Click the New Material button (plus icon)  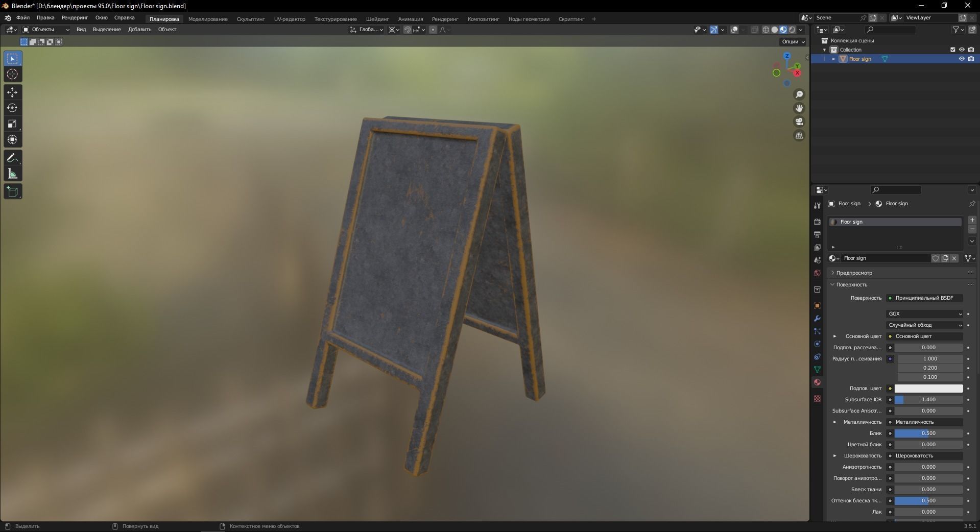(972, 220)
